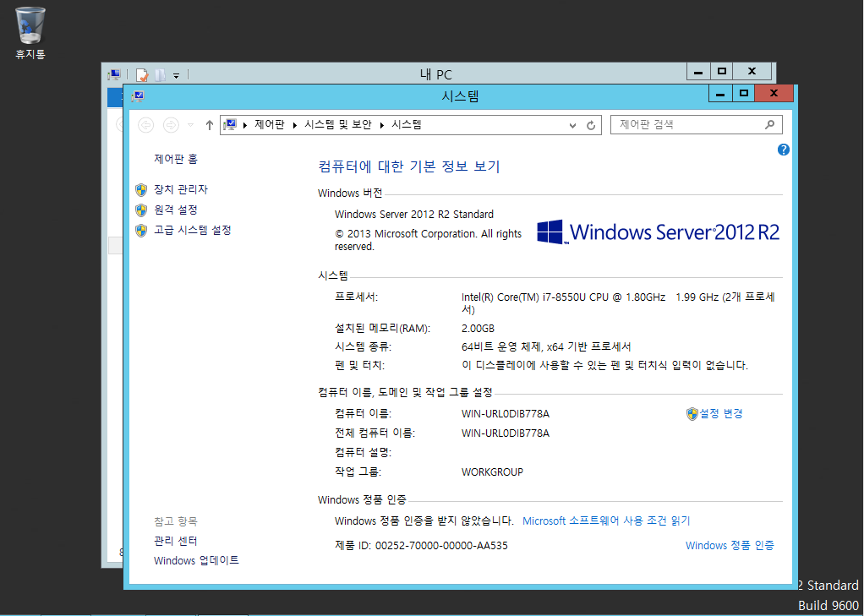Click the 64비트 운영 체제 system type value
This screenshot has height=616, width=864.
pos(546,346)
